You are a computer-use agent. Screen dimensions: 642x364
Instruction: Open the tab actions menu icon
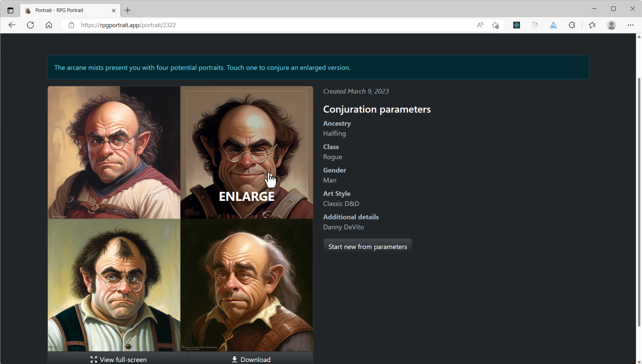click(x=10, y=10)
